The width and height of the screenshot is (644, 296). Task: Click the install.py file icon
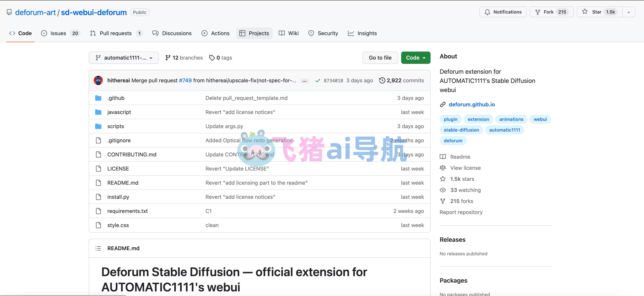pyautogui.click(x=98, y=197)
